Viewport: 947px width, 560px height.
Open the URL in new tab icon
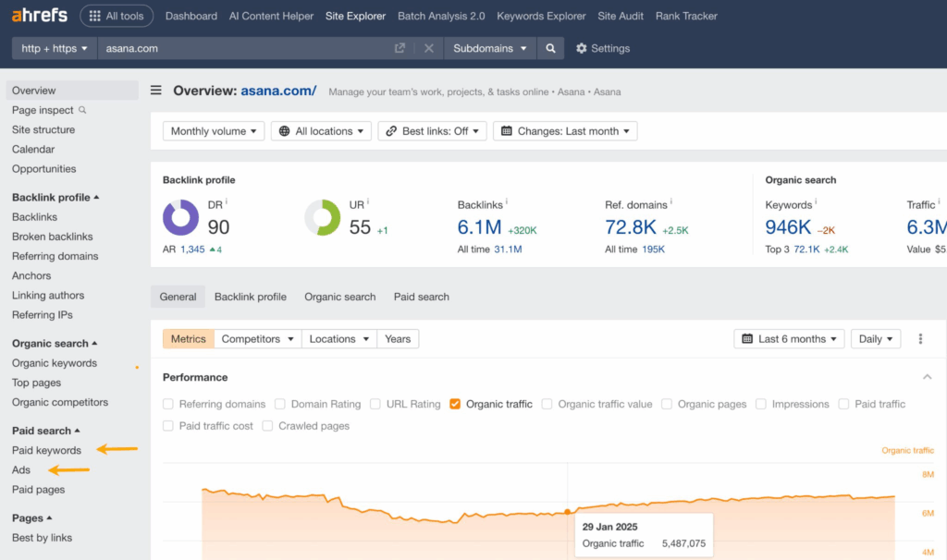pyautogui.click(x=400, y=48)
